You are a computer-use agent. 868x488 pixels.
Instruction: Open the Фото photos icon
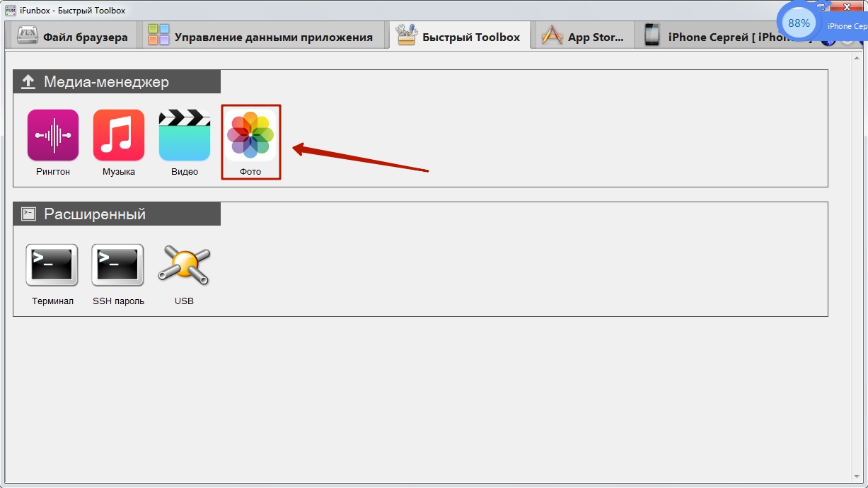pos(251,135)
